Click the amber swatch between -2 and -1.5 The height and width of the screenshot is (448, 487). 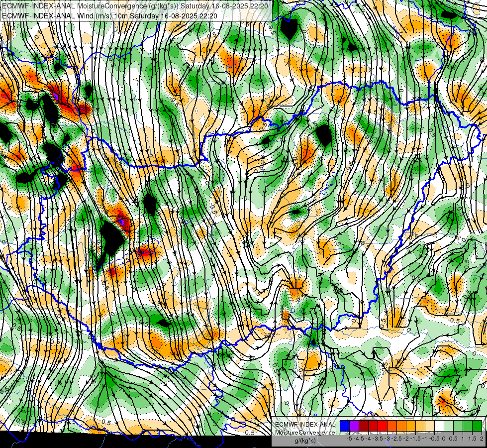pos(410,426)
